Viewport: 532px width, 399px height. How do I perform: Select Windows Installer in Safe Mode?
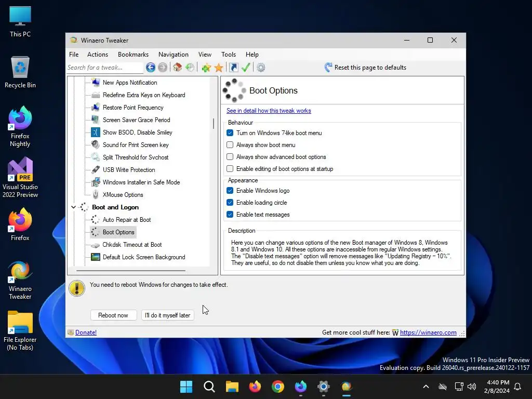pyautogui.click(x=141, y=182)
